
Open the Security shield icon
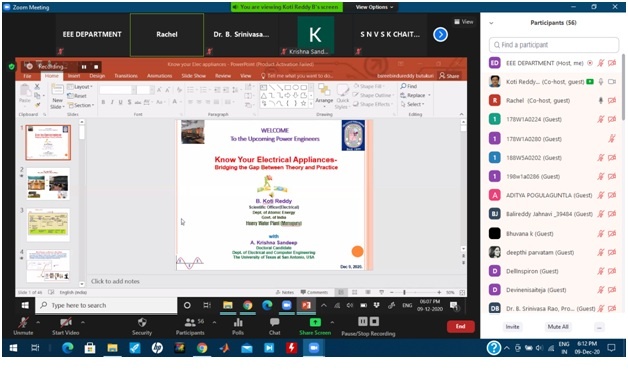click(142, 323)
